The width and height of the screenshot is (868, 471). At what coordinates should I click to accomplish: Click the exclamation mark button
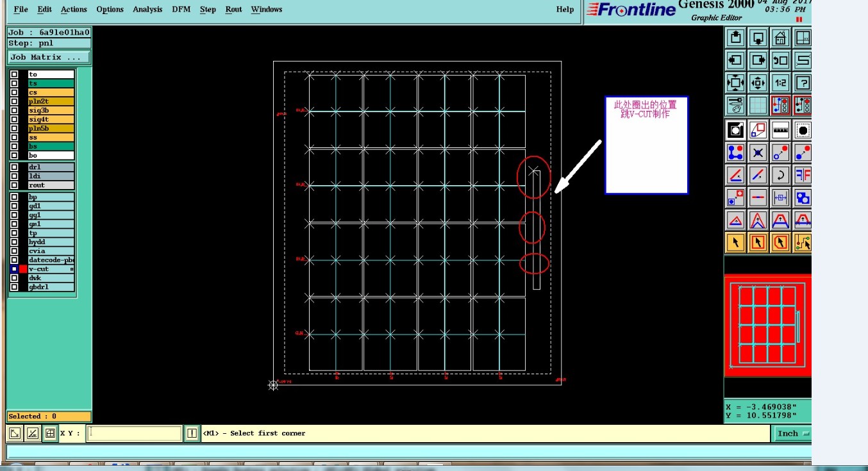click(192, 434)
